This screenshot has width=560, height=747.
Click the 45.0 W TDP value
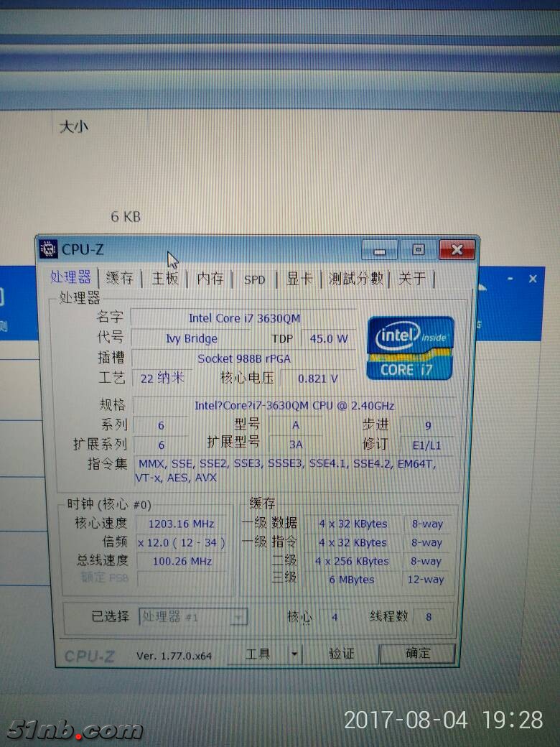[x=329, y=339]
